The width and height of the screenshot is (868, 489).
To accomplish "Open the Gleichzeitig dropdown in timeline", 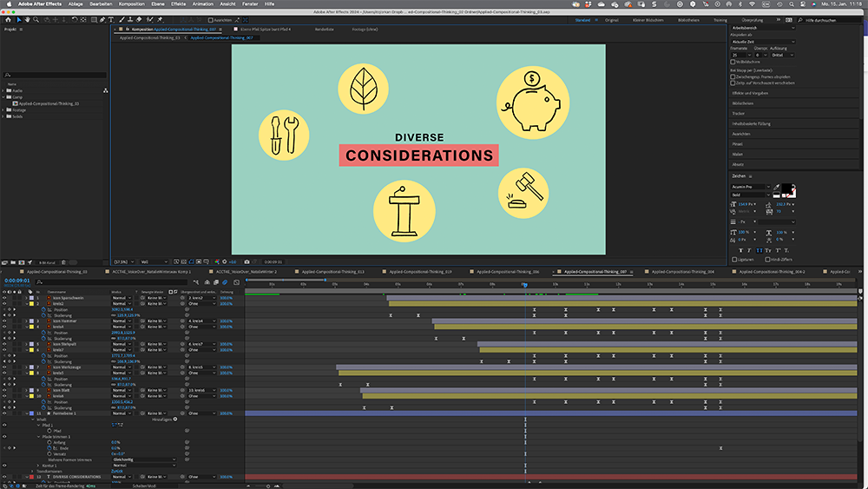I will pyautogui.click(x=144, y=459).
